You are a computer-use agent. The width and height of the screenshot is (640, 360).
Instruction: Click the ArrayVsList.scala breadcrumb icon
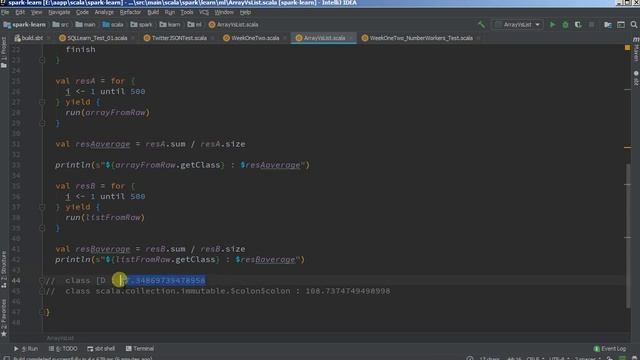(212, 24)
